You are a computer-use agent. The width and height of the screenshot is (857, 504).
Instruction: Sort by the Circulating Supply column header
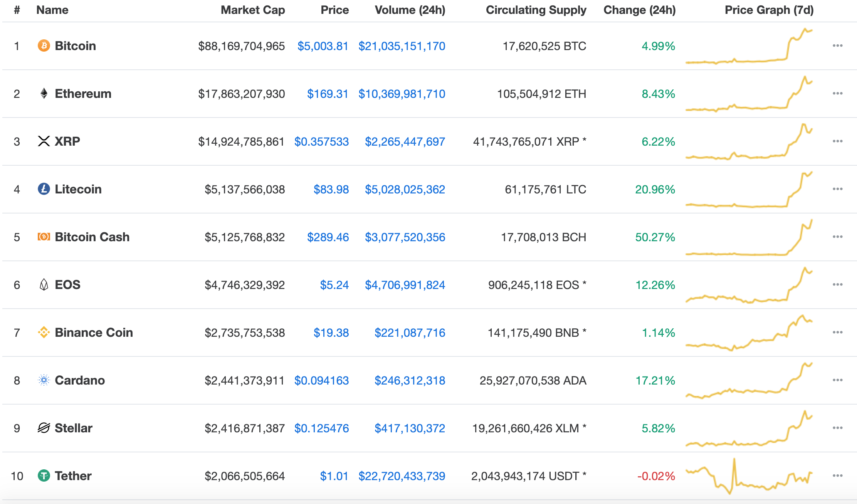(x=536, y=10)
